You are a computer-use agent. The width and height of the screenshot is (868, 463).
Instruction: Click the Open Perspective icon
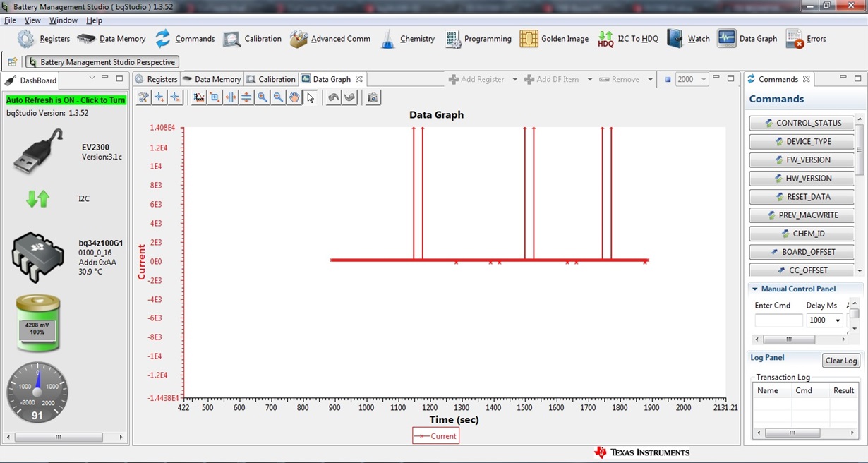pyautogui.click(x=12, y=62)
